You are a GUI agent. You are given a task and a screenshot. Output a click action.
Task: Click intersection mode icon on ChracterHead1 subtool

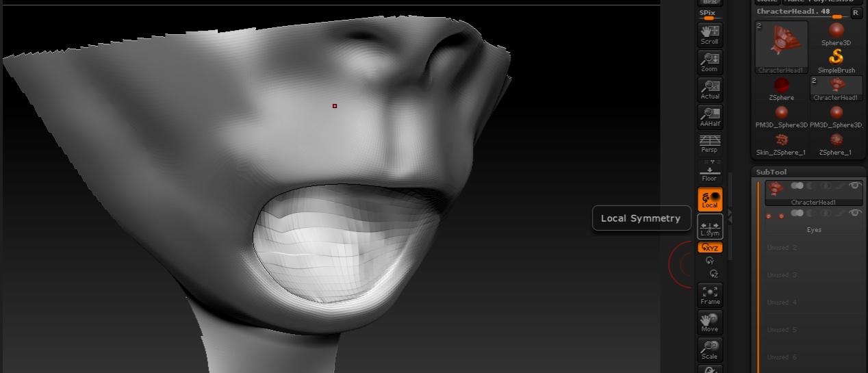(826, 185)
